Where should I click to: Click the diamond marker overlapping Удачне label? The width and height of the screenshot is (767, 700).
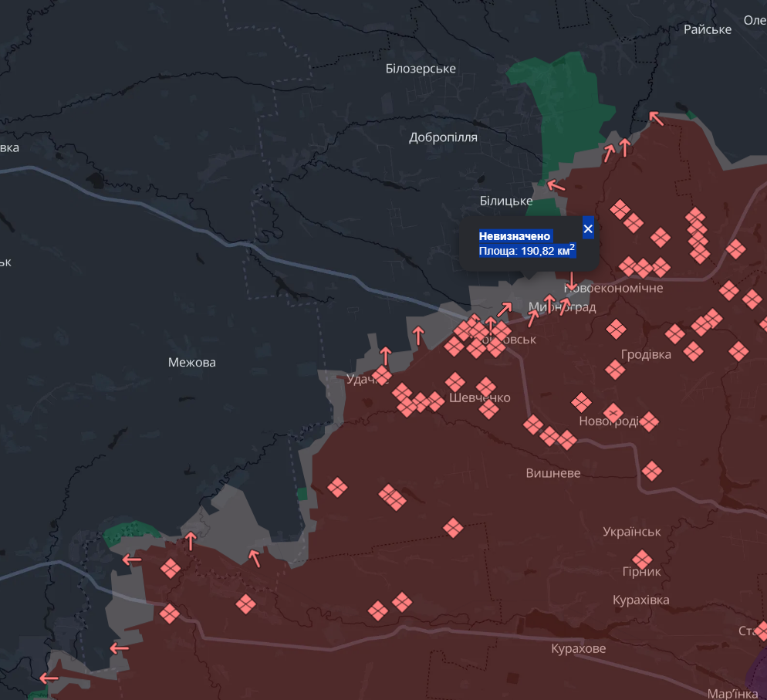coord(381,376)
